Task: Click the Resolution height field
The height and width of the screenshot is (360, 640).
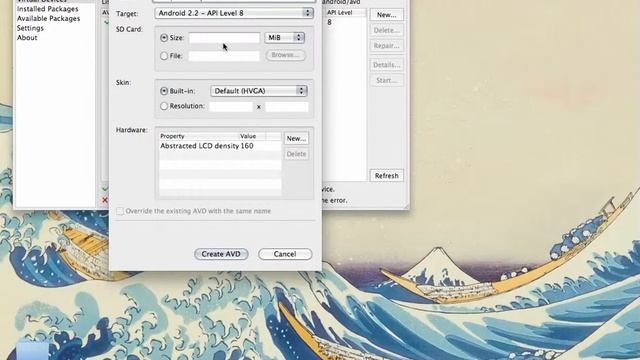Action: pos(287,107)
